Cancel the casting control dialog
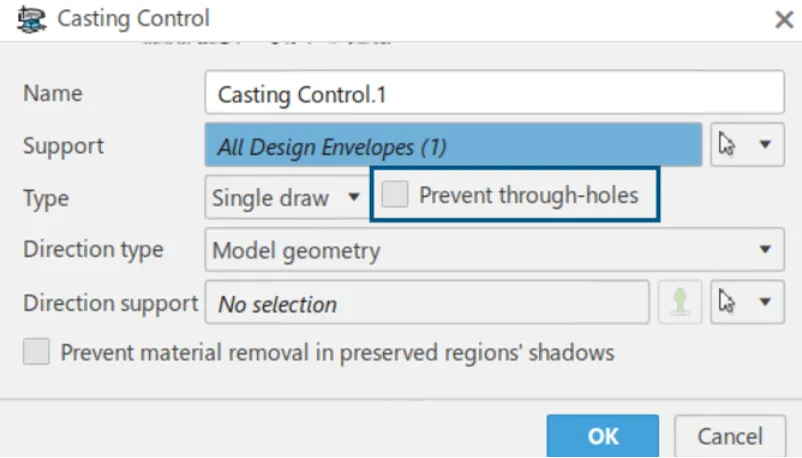 click(x=729, y=436)
